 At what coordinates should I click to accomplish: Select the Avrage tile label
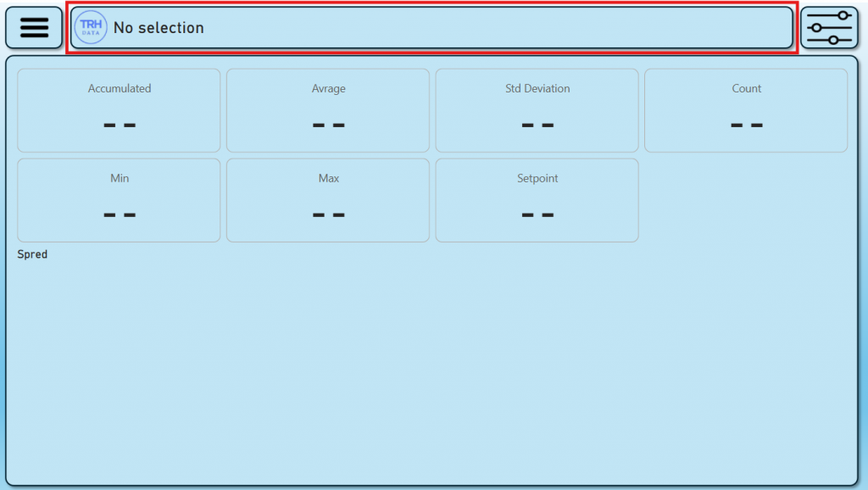coord(328,88)
